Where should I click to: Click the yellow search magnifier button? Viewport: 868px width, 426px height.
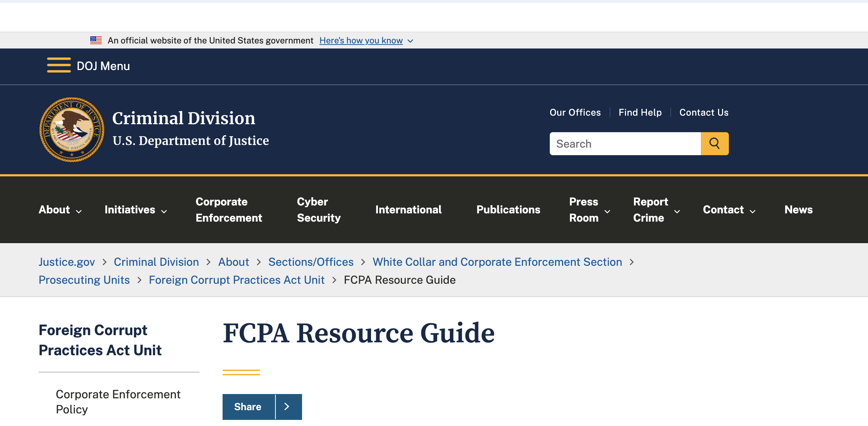pyautogui.click(x=714, y=144)
